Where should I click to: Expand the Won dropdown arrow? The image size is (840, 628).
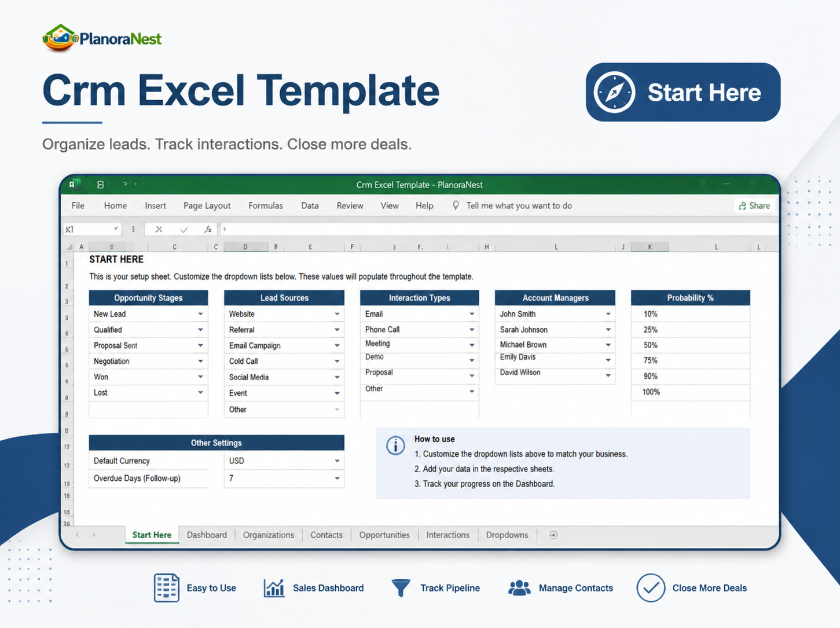click(200, 377)
